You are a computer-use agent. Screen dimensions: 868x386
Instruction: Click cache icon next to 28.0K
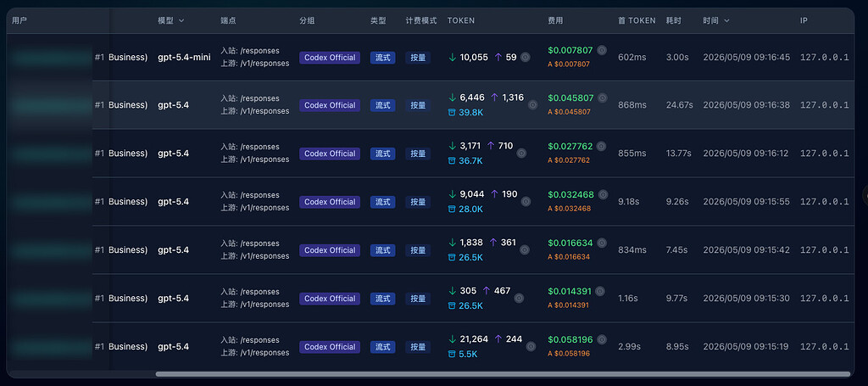pos(452,210)
